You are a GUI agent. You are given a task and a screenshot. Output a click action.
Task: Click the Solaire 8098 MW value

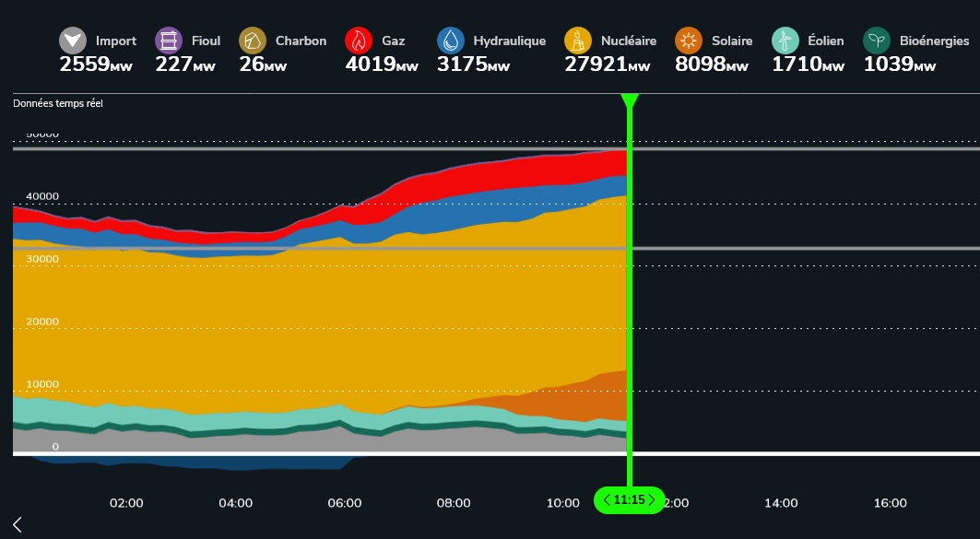point(711,64)
